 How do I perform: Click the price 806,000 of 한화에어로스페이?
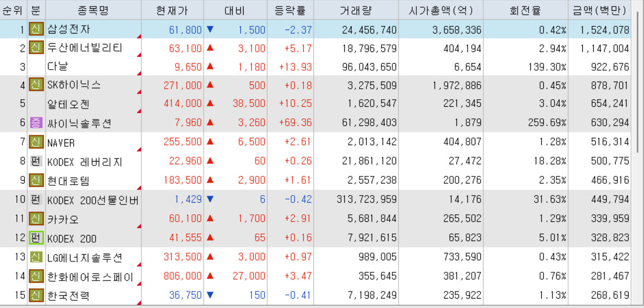[x=183, y=277]
